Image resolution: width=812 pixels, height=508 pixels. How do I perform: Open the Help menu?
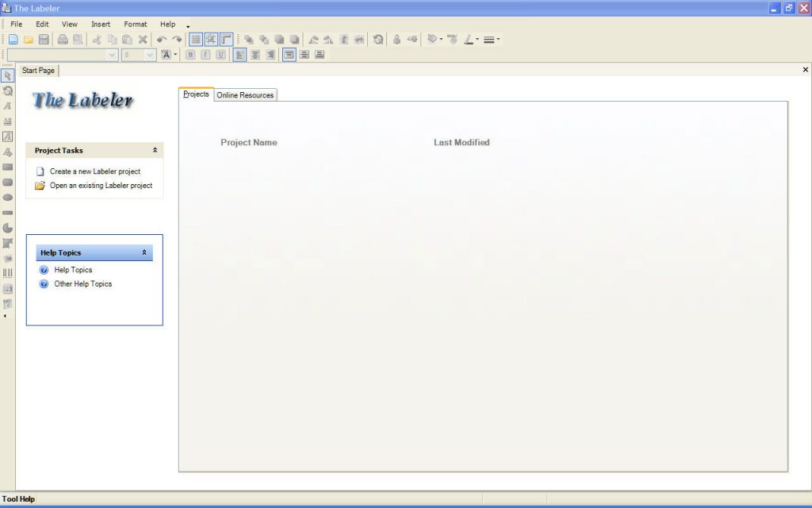[167, 25]
